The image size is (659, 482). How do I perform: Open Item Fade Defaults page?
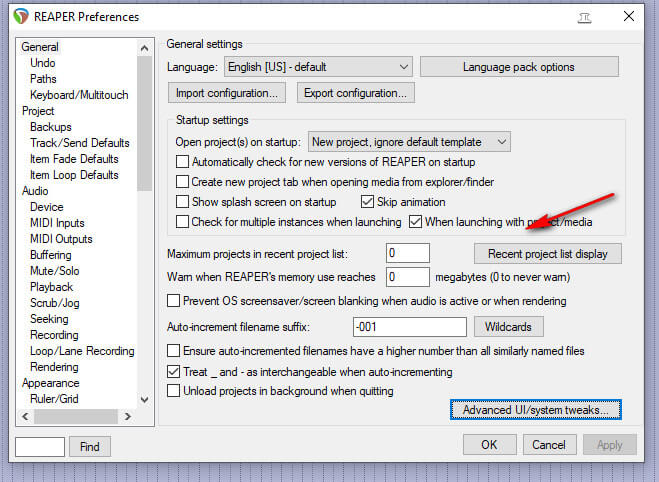(74, 159)
